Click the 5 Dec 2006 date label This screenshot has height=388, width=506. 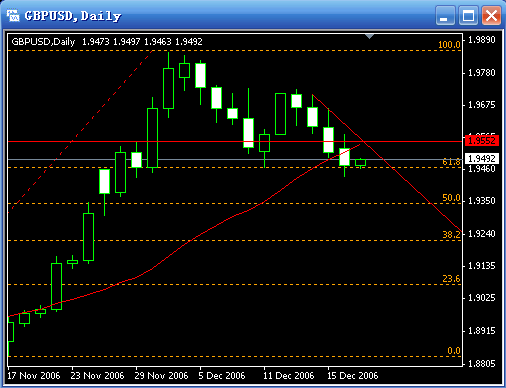click(222, 376)
